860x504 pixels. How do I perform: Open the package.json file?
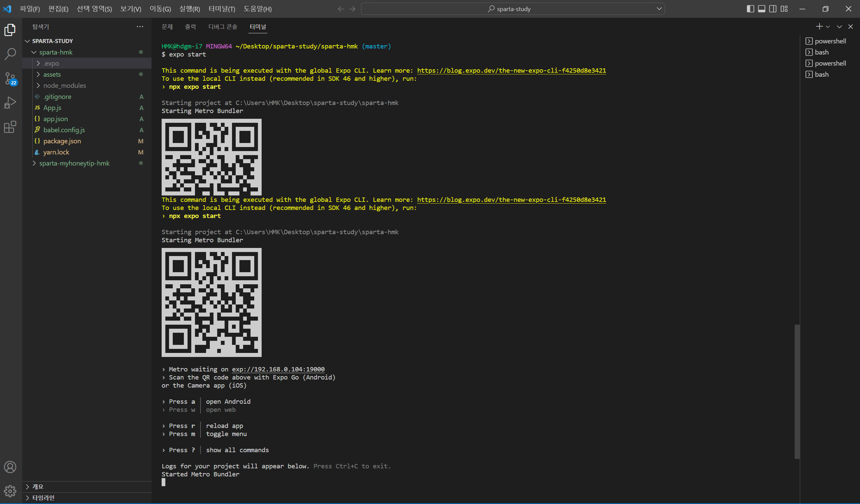[87, 141]
